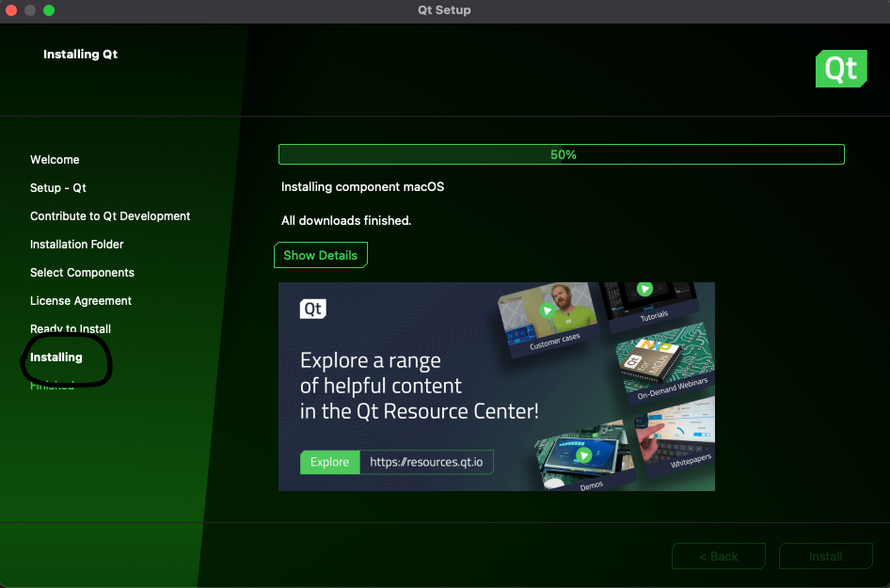Select the License Agreement step
The width and height of the screenshot is (890, 588).
click(x=81, y=301)
